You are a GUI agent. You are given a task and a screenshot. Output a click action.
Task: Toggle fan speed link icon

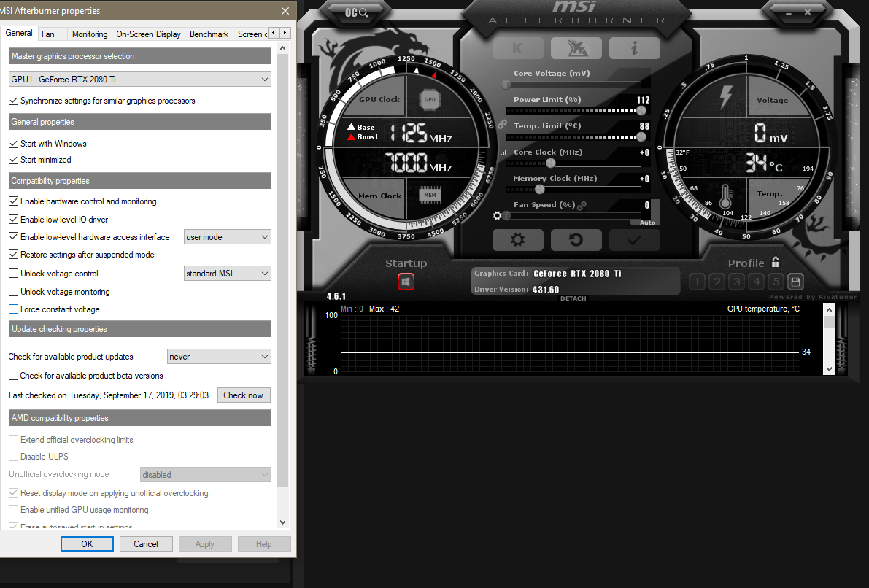tap(582, 206)
